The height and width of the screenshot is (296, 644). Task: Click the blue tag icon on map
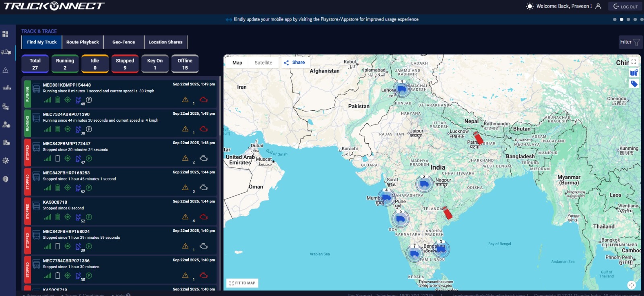click(x=634, y=84)
